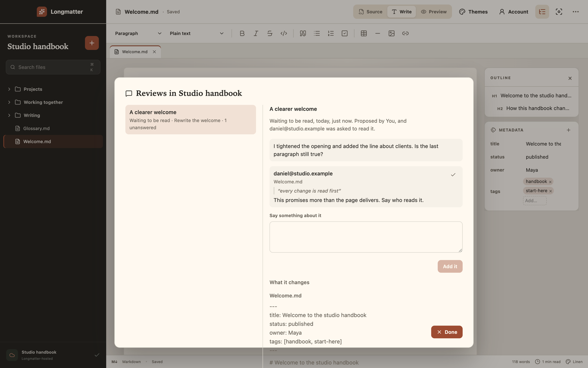Viewport: 588px width, 368px height.
Task: Insert inline code formatting
Action: point(284,33)
